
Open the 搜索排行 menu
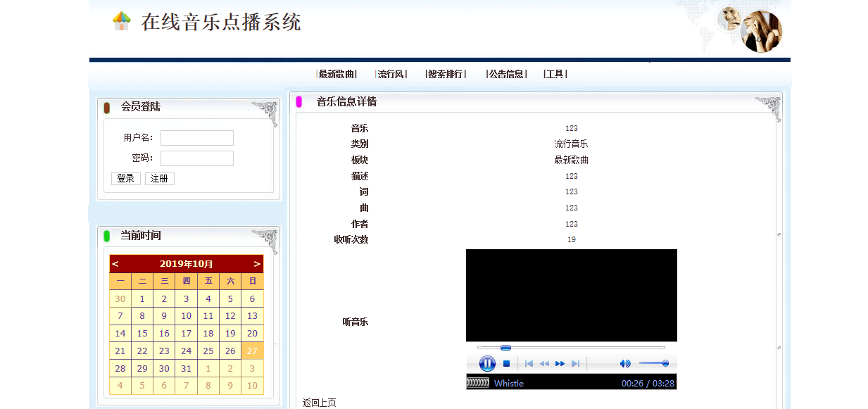pos(446,74)
